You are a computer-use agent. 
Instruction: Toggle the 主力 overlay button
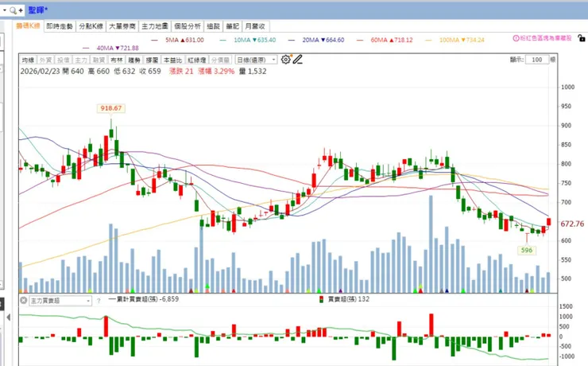81,60
